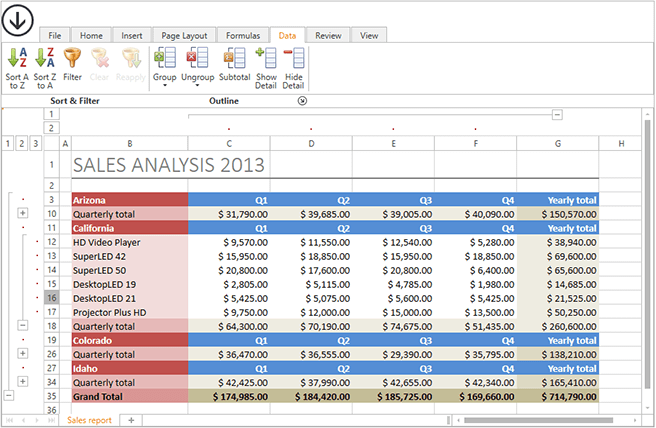This screenshot has width=656, height=428.
Task: Open the Outline dialog launcher
Action: (x=303, y=101)
